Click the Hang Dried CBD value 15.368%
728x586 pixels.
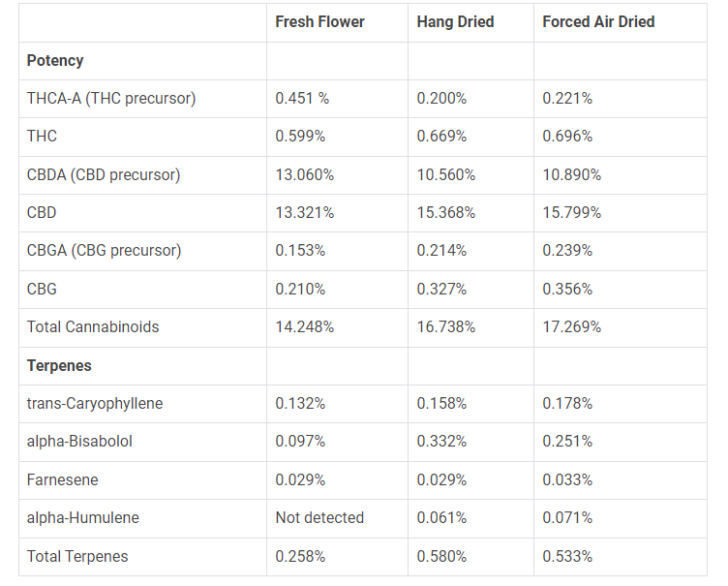coord(445,213)
